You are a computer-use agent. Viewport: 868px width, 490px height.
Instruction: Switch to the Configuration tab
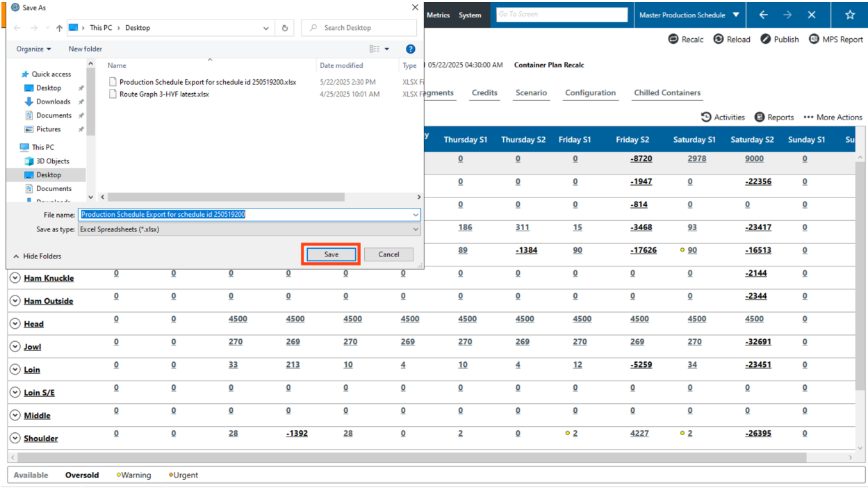click(x=590, y=93)
